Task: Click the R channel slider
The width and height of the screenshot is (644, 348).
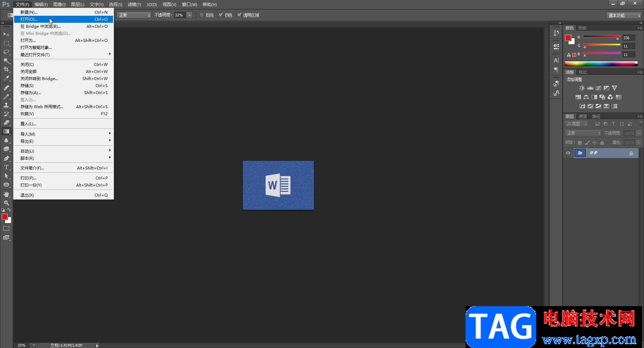Action: point(602,37)
